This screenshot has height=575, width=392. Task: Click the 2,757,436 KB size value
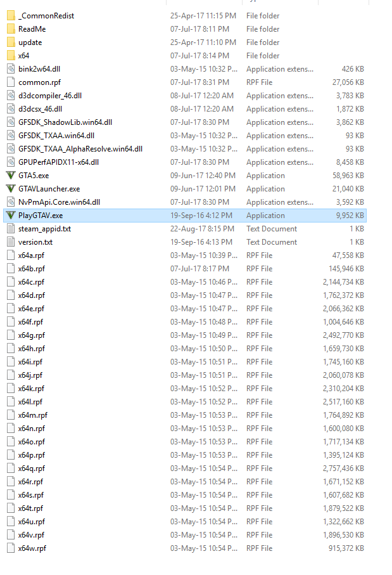[344, 468]
